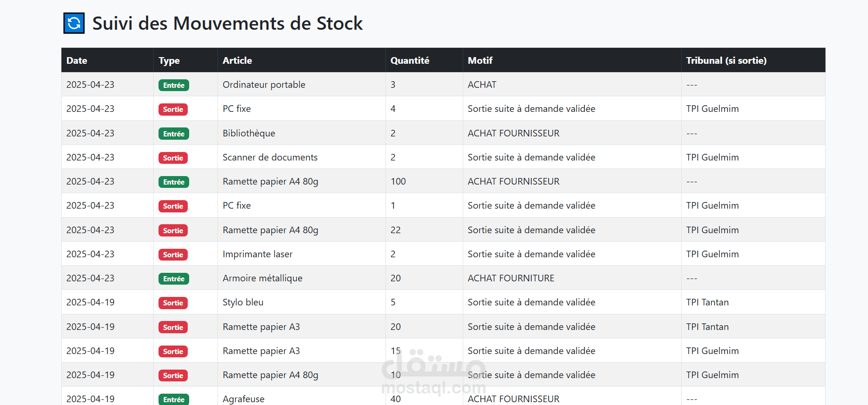Select the Date column header

(77, 60)
